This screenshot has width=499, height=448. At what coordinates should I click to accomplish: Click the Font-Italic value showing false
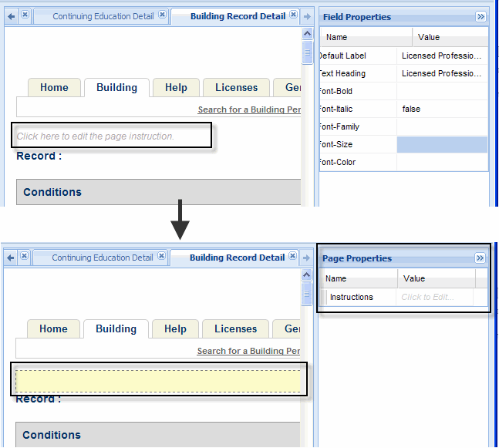[x=442, y=109]
